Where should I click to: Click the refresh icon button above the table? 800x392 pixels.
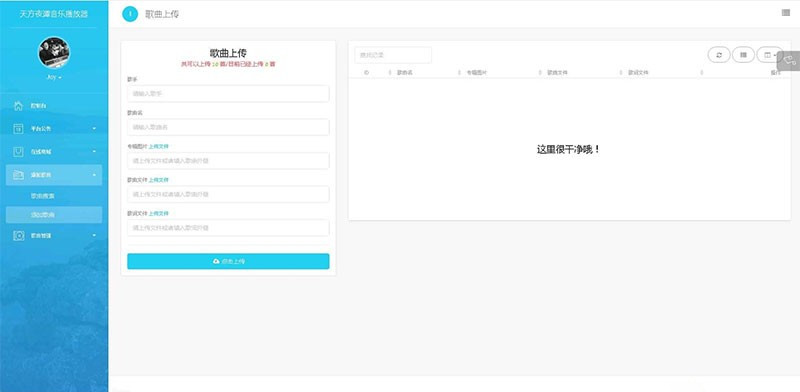[x=719, y=55]
